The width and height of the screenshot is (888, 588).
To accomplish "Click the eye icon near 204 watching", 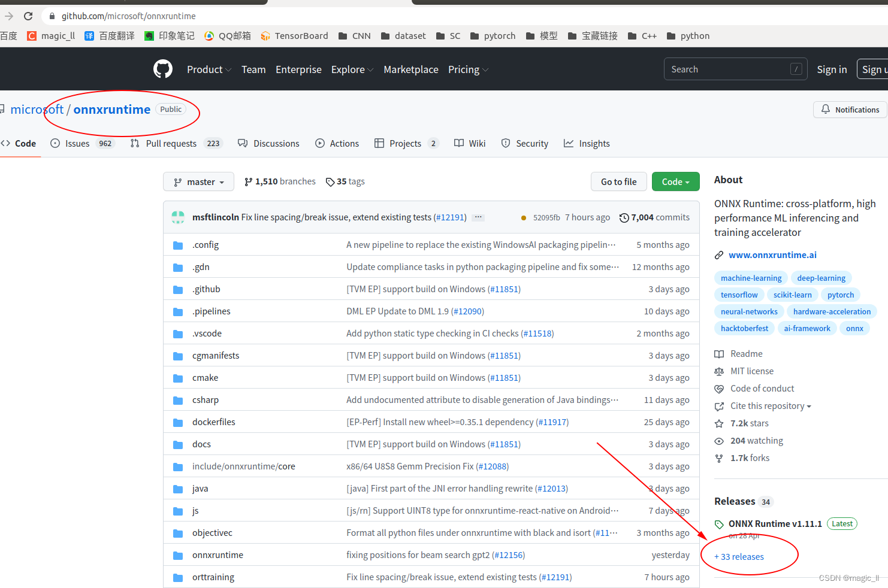I will [719, 441].
